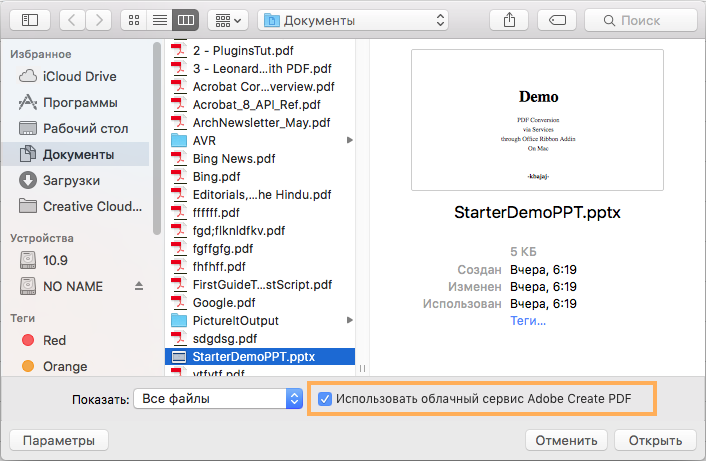This screenshot has height=461, width=706.
Task: Click the sidebar scrollbar
Action: click(157, 138)
